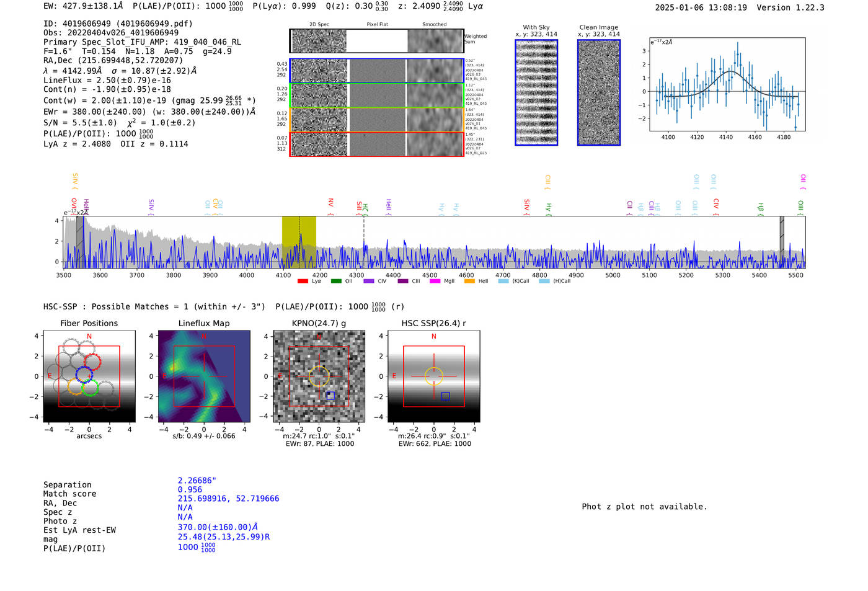Click the dark purple CIII legend swatch
Viewport: 868px width, 591px height.
pyautogui.click(x=403, y=281)
